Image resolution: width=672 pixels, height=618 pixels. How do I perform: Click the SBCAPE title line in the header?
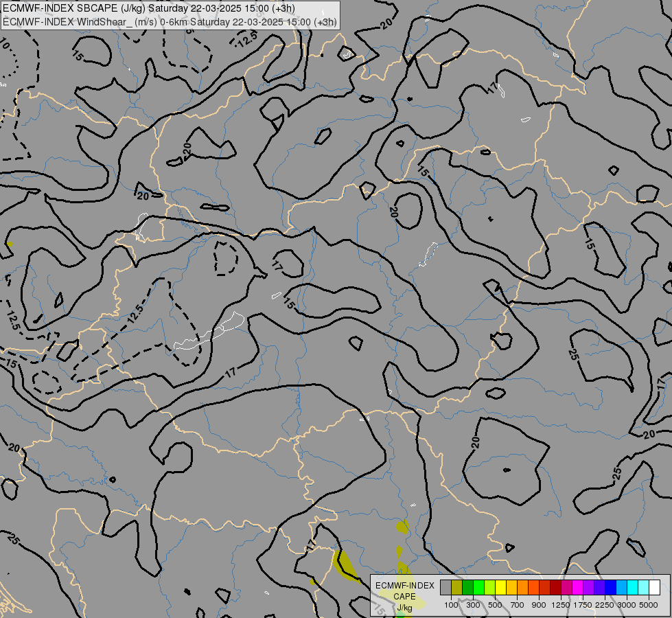click(x=149, y=8)
